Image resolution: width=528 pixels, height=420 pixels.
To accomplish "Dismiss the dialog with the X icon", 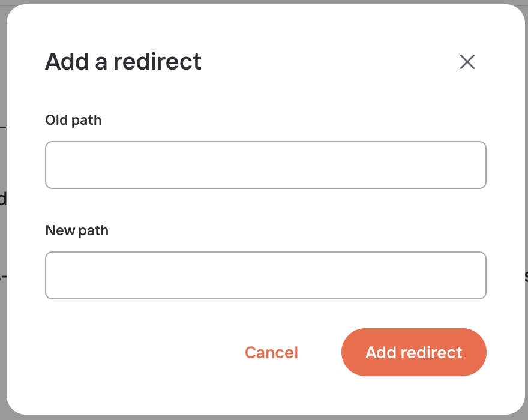I will (x=467, y=62).
